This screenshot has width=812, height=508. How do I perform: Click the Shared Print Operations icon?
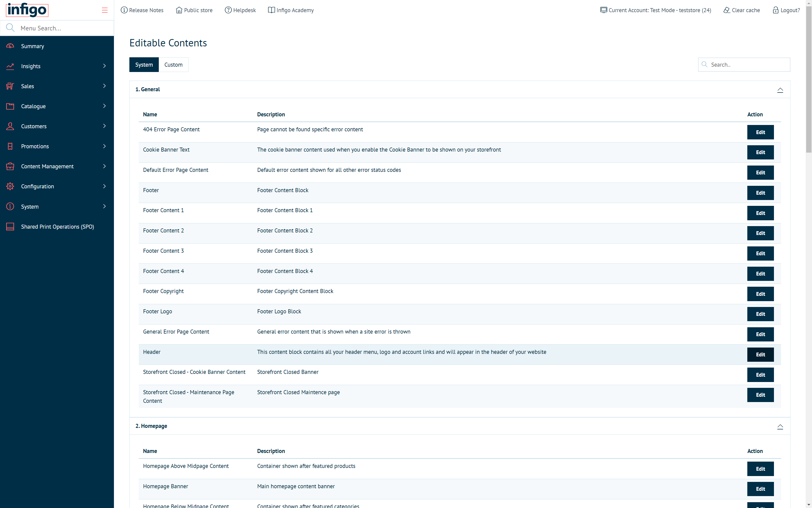[x=10, y=226]
